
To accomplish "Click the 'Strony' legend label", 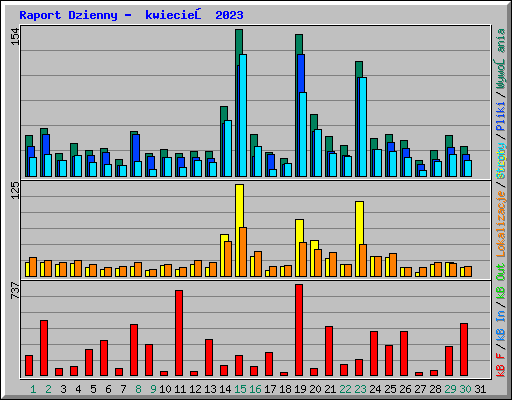I will [501, 161].
